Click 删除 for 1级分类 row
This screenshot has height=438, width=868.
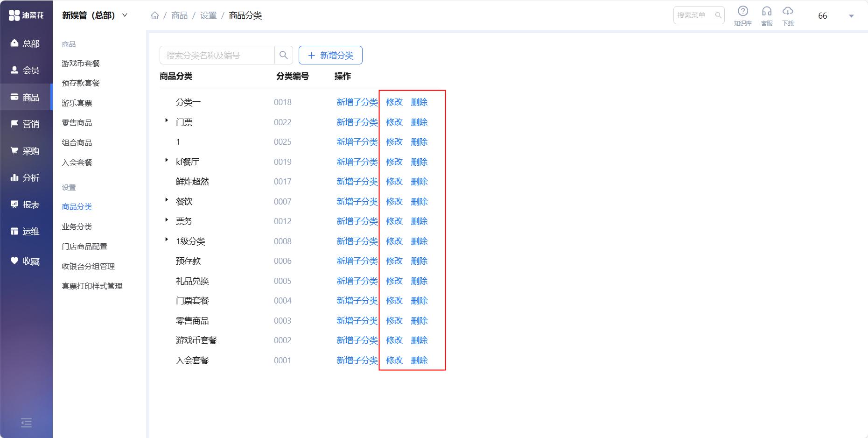click(419, 241)
